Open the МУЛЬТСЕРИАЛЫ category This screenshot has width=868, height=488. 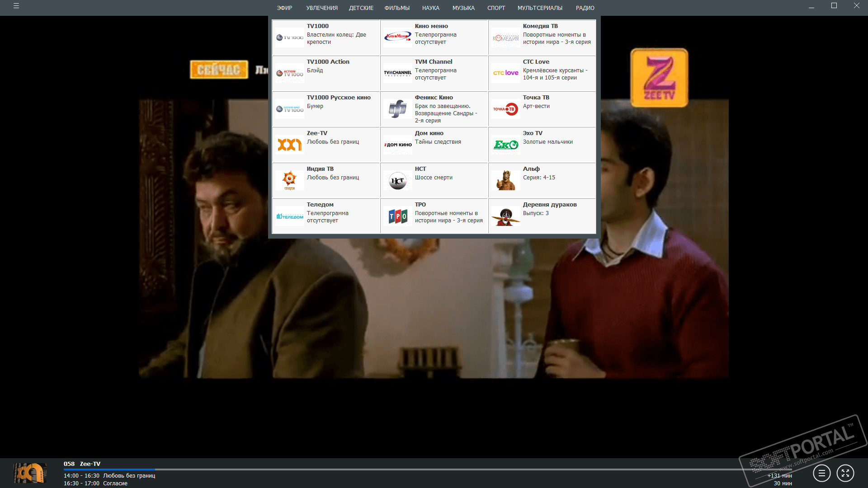coord(539,8)
